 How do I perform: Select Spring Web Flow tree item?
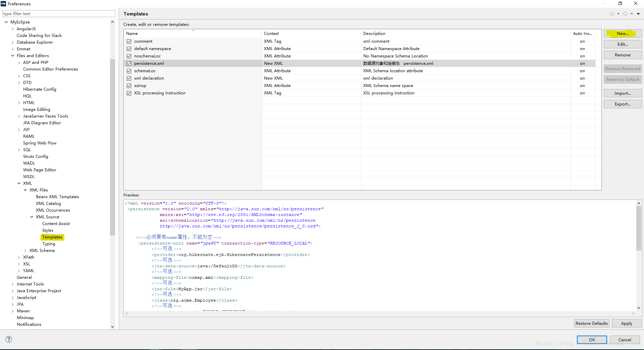tap(40, 143)
